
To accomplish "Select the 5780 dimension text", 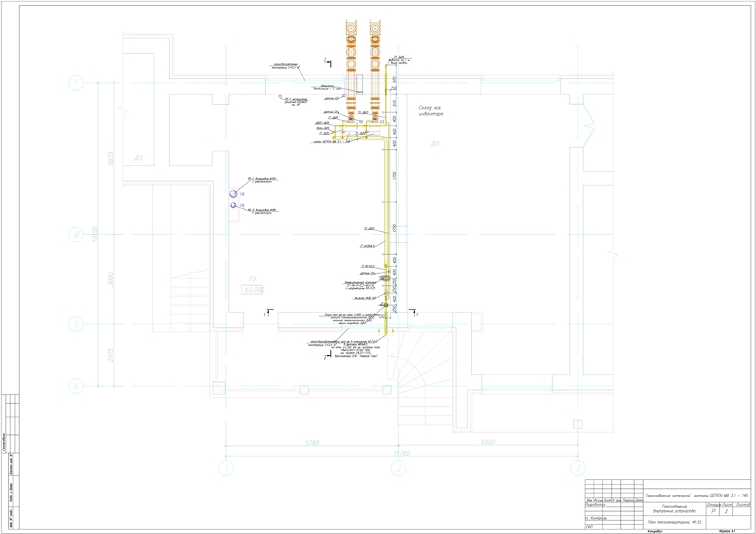I will pyautogui.click(x=311, y=442).
